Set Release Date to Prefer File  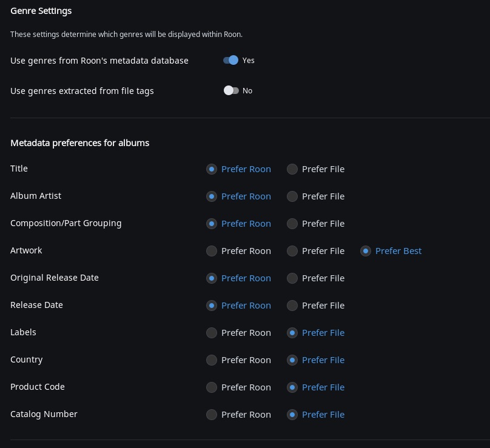click(292, 306)
